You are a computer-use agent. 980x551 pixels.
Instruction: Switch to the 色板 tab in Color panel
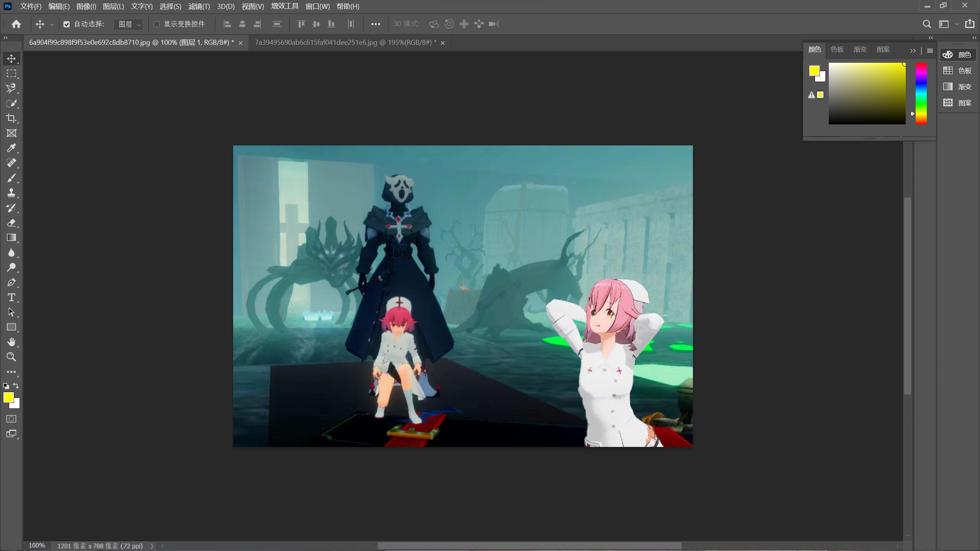(837, 49)
